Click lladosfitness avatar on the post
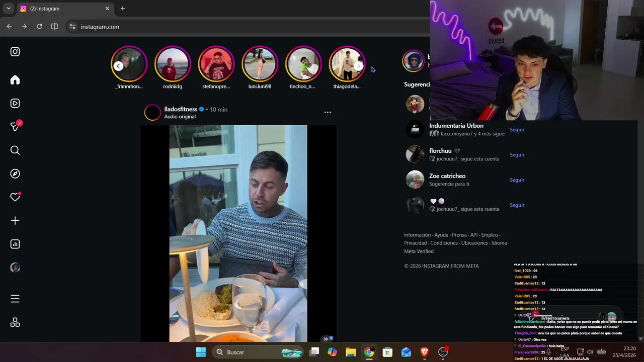This screenshot has height=362, width=644. [x=152, y=113]
